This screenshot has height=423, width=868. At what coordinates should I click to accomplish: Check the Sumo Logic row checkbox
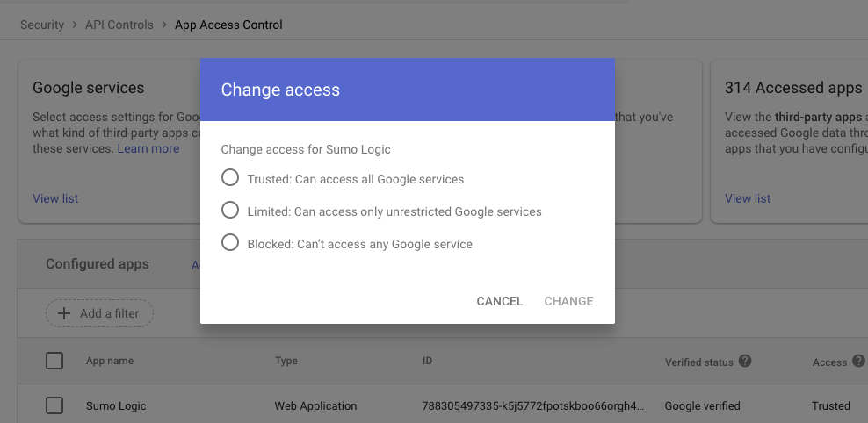tap(54, 405)
